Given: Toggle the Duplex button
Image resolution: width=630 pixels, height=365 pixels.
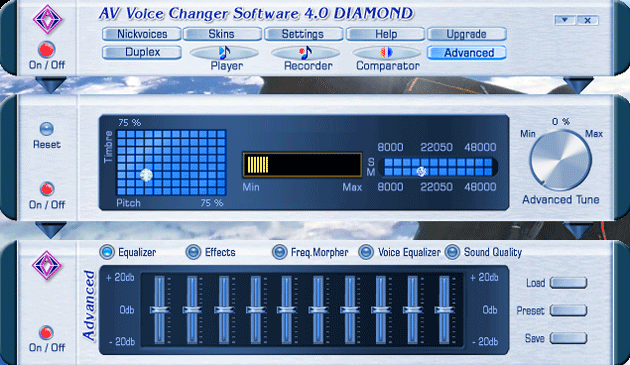Looking at the screenshot, I should 142,53.
